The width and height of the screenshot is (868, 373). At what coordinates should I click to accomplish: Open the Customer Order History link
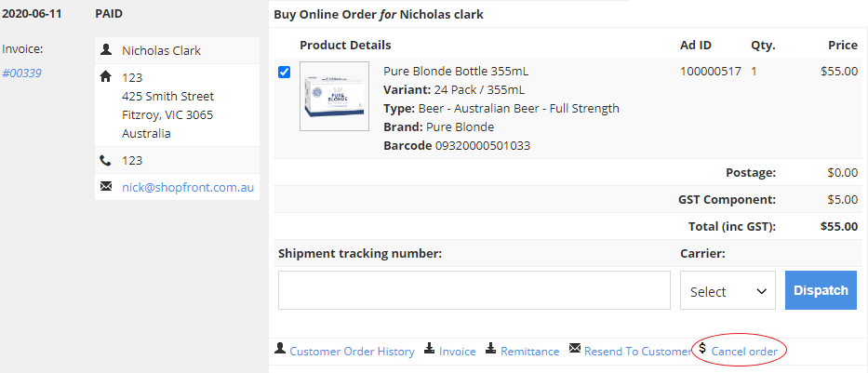point(352,352)
